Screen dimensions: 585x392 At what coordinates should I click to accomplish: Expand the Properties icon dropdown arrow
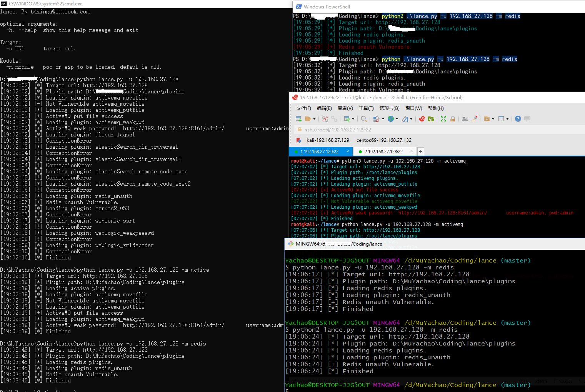[353, 119]
